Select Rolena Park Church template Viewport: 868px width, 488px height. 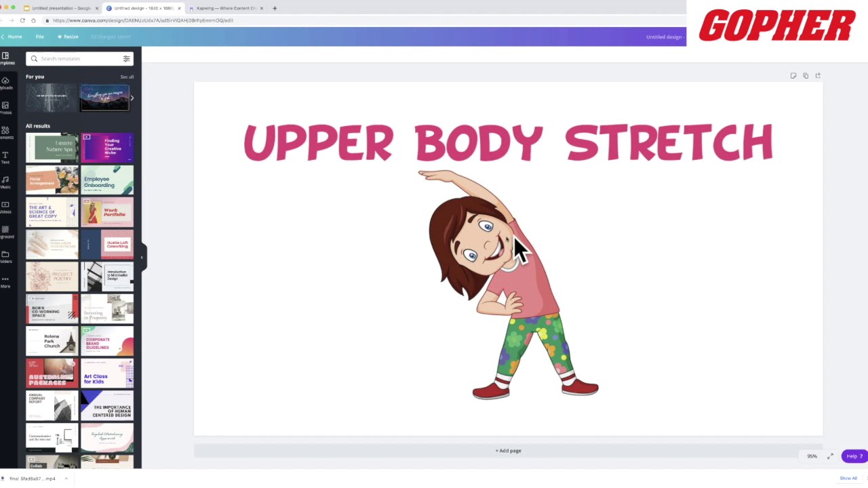pyautogui.click(x=52, y=341)
